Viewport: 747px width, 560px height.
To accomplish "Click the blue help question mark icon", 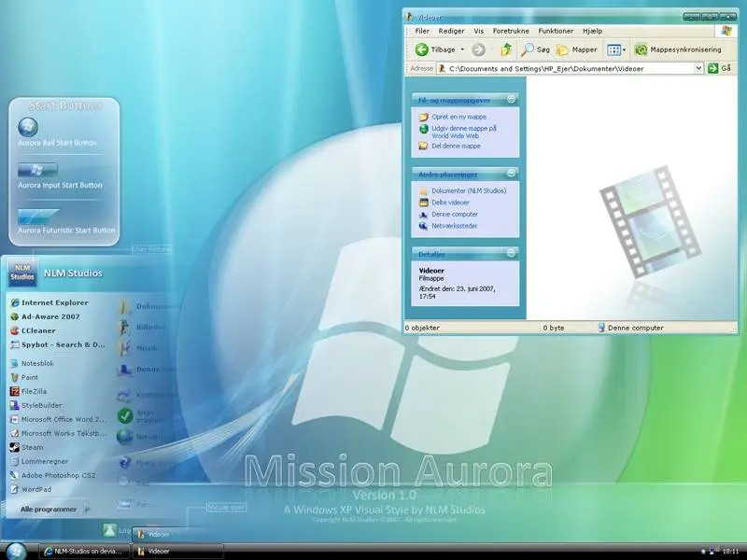I will click(125, 462).
